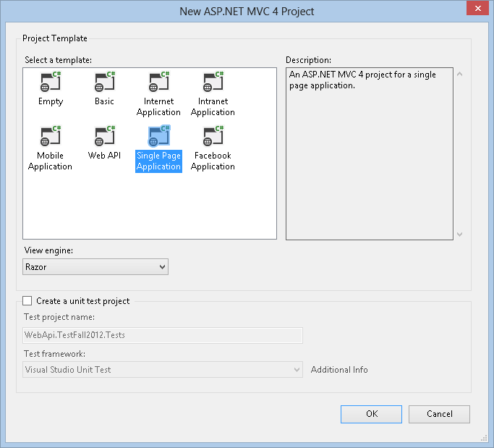
Task: Click the 'Internet Application' label text
Action: click(x=158, y=106)
